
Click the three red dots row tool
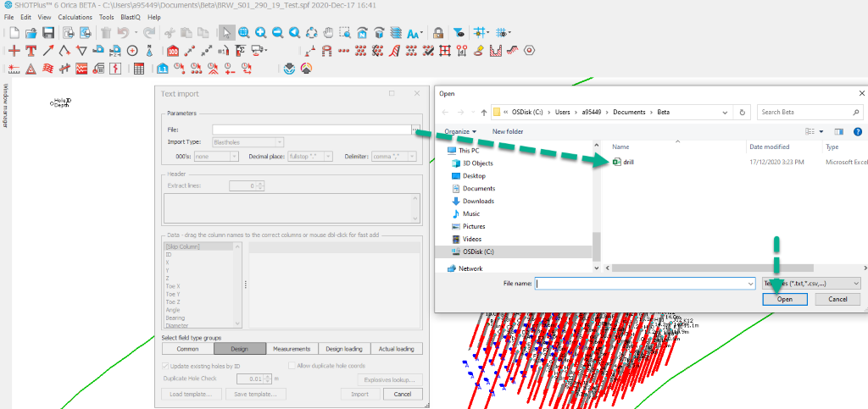344,51
